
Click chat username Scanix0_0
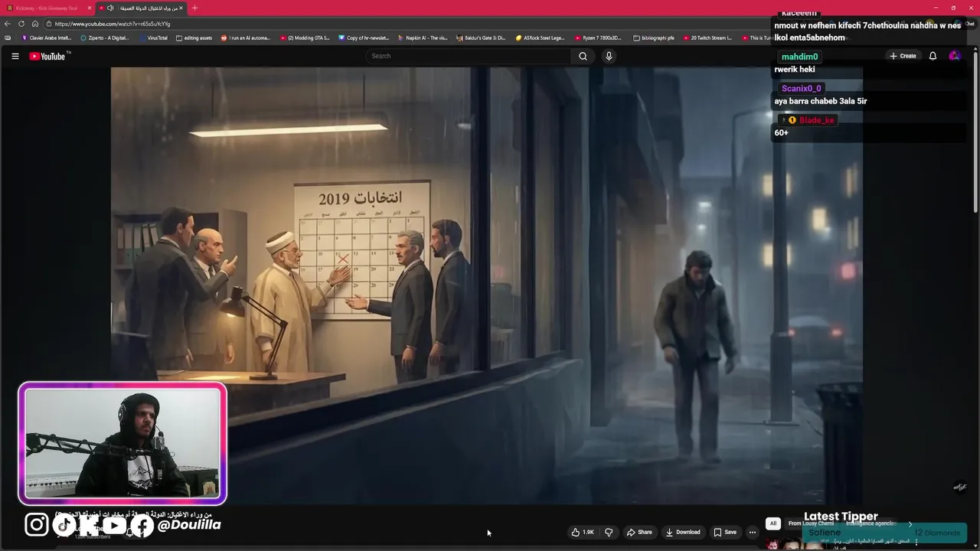pyautogui.click(x=801, y=89)
